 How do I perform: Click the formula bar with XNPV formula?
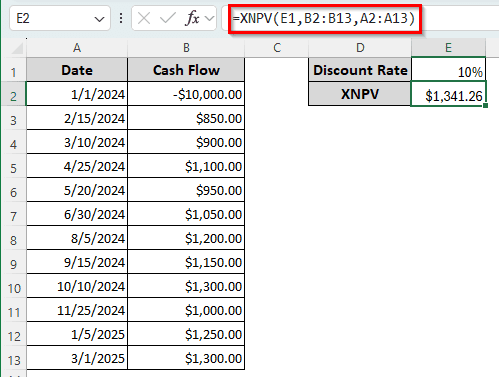[x=360, y=18]
